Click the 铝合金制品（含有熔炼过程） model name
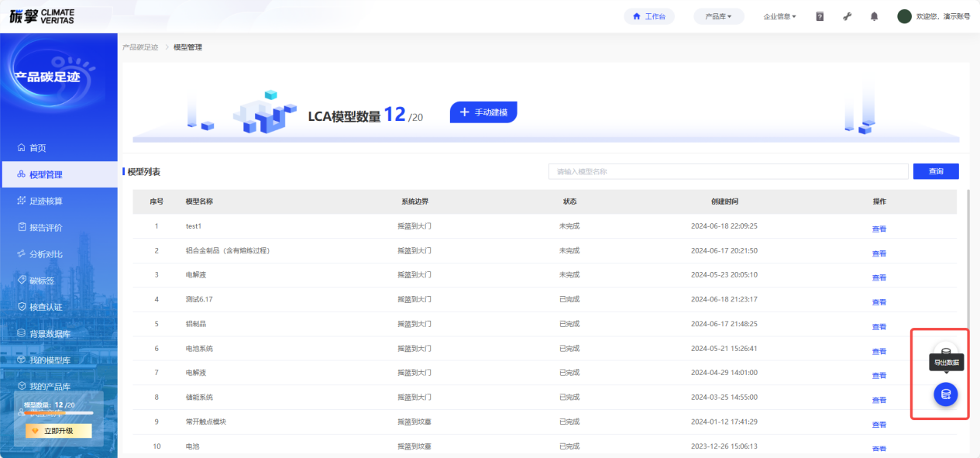Image resolution: width=980 pixels, height=458 pixels. (x=228, y=251)
